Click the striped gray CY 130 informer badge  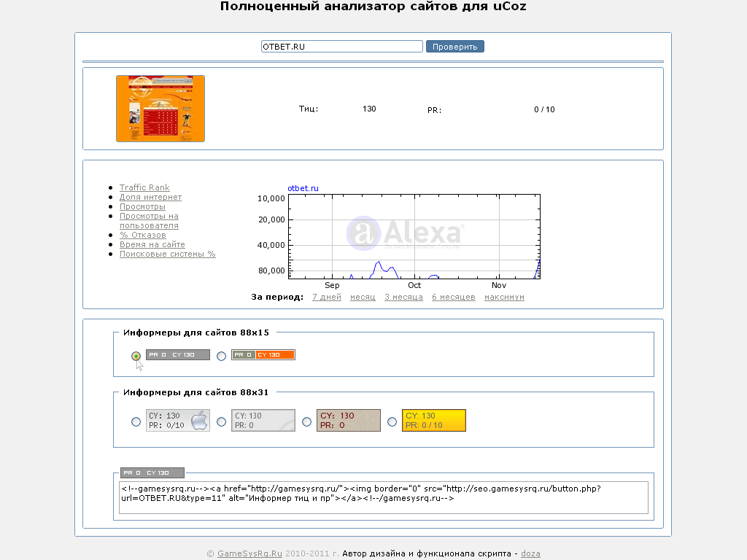(263, 421)
